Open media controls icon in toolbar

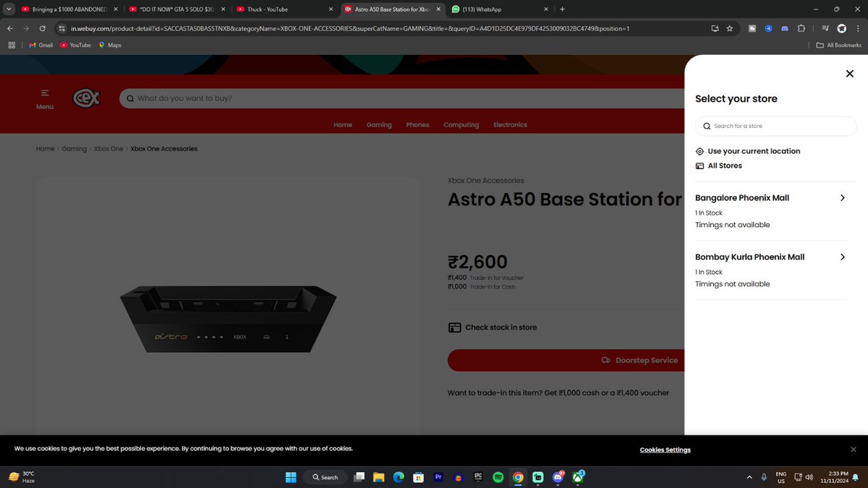825,28
